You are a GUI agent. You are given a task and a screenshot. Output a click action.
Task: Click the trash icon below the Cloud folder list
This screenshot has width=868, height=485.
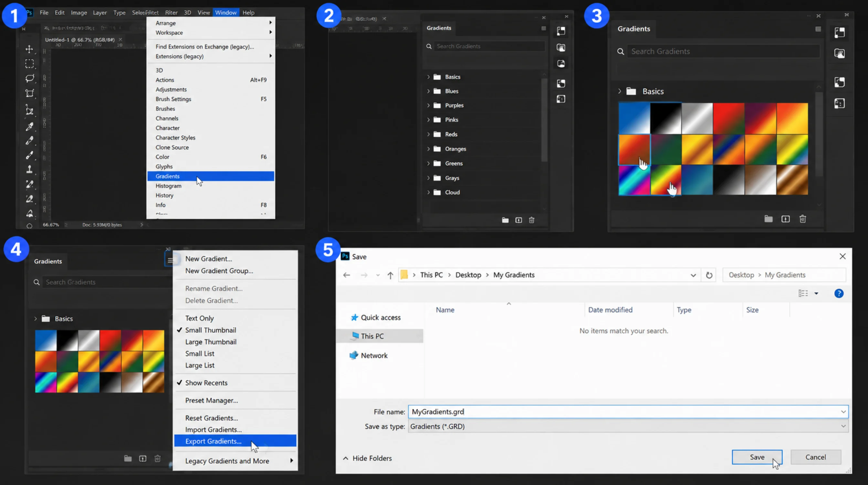click(x=532, y=220)
